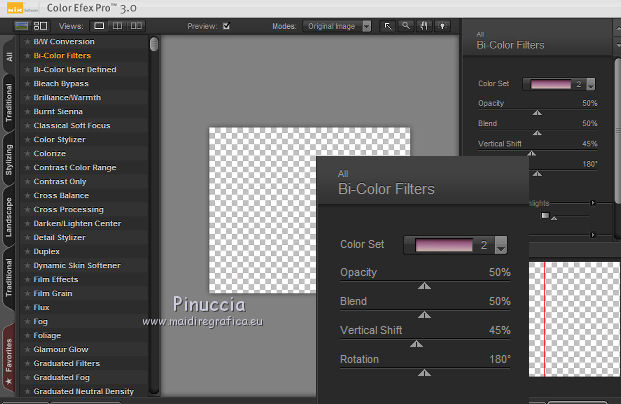Open Color Set dropdown in enlarged panel
Image resolution: width=621 pixels, height=404 pixels.
click(501, 245)
